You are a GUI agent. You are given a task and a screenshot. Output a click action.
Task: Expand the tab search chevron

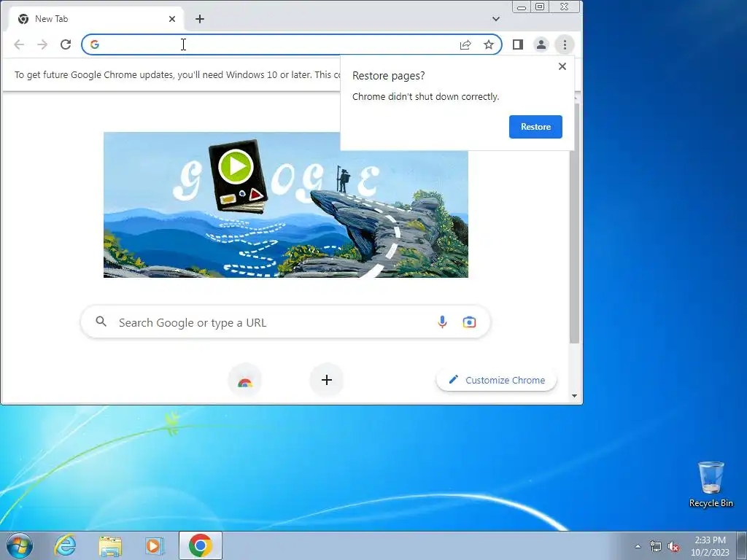[x=496, y=19]
